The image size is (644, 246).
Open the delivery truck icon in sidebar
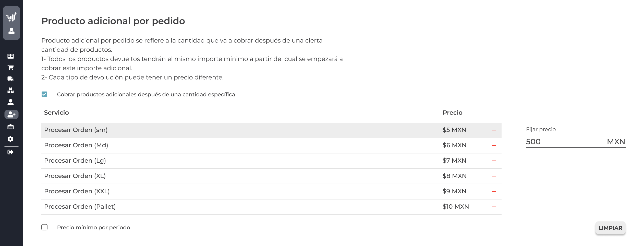10,79
